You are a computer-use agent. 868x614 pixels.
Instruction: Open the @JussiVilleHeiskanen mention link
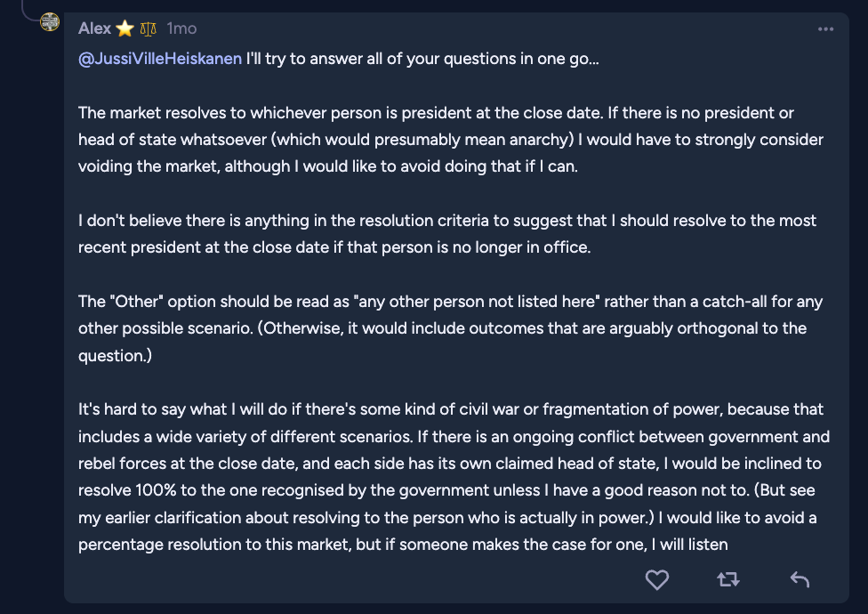pos(160,60)
